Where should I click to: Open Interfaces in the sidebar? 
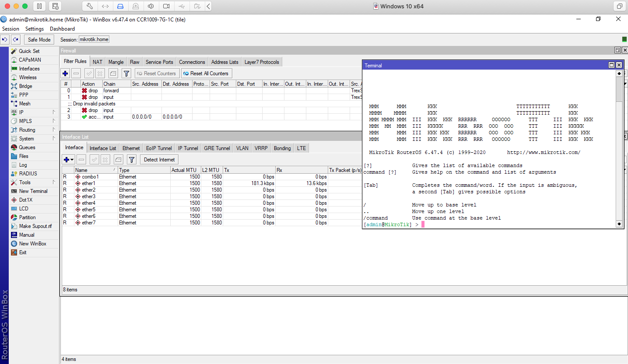[x=29, y=69]
